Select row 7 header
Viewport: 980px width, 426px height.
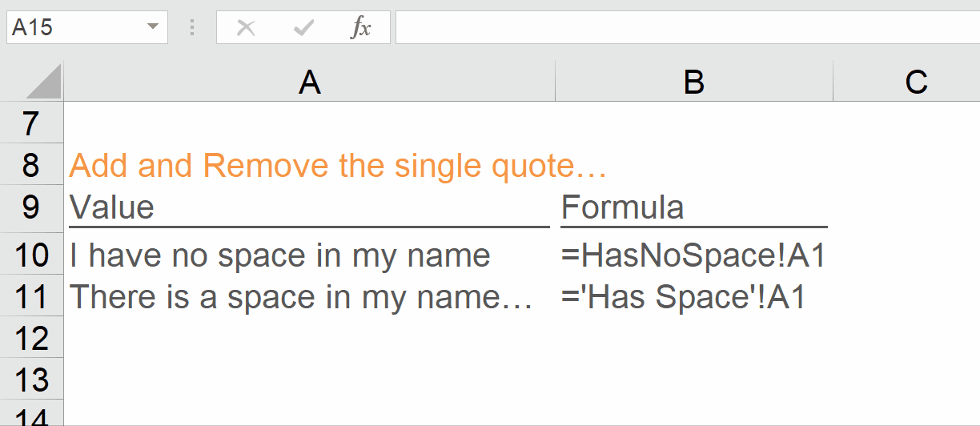click(31, 124)
